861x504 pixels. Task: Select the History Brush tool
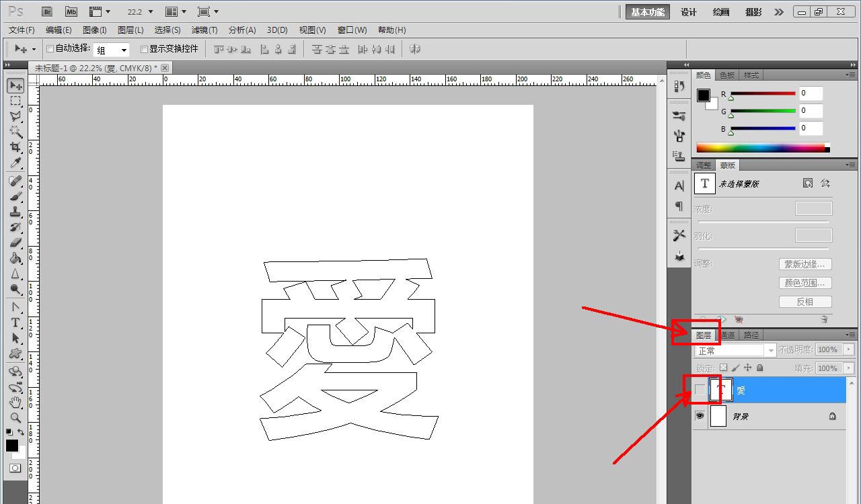(x=15, y=227)
